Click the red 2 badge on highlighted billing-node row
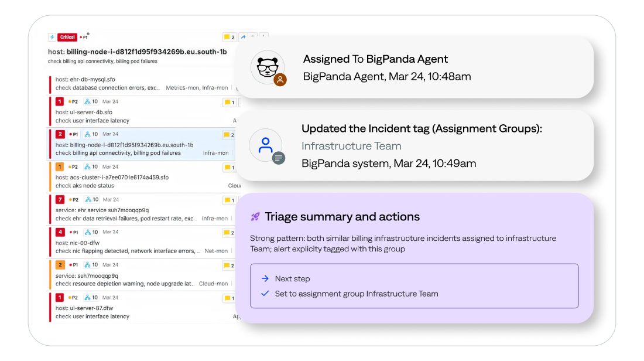Viewport: 644px width, 361px height. [x=60, y=134]
